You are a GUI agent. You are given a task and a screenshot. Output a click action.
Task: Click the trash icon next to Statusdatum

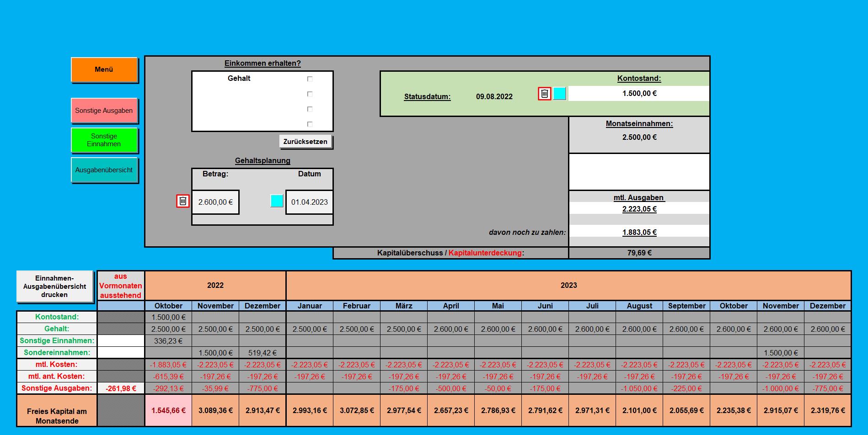[544, 94]
